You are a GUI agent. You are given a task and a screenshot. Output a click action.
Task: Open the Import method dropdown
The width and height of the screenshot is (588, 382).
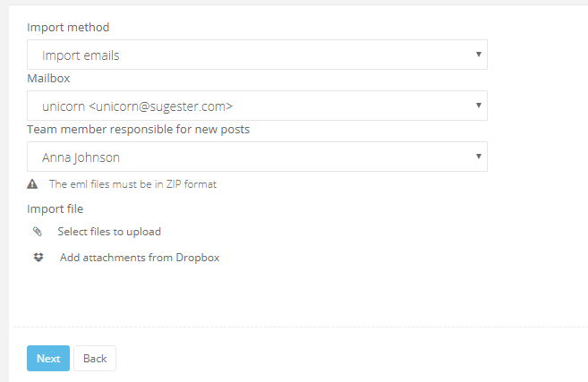pyautogui.click(x=257, y=55)
